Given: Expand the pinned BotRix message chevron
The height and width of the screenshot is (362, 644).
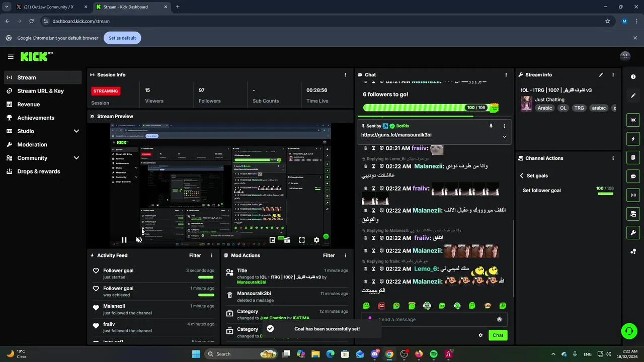Looking at the screenshot, I should tap(504, 136).
